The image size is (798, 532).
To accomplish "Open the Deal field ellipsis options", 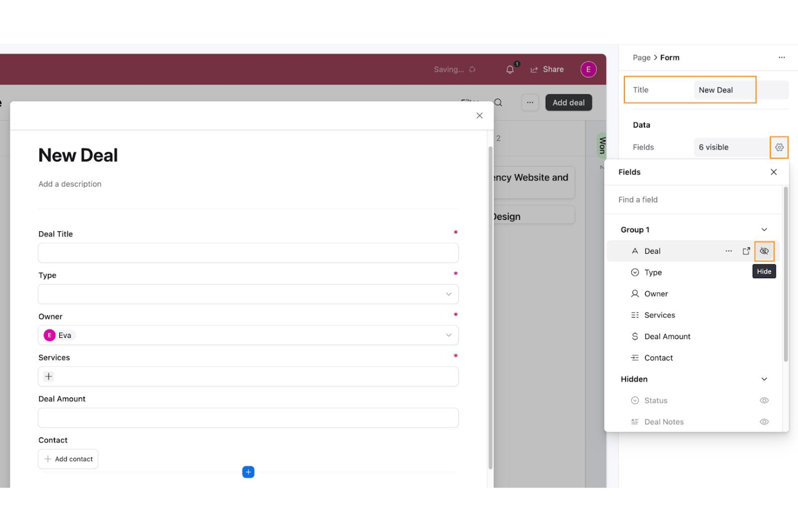I will 728,251.
